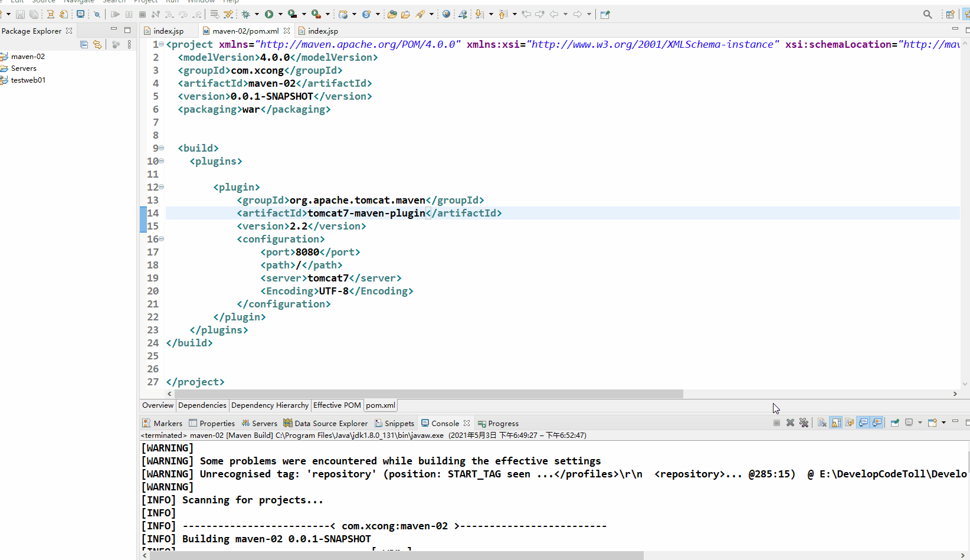The width and height of the screenshot is (970, 560).
Task: Click the Open Perspective icon
Action: click(950, 14)
